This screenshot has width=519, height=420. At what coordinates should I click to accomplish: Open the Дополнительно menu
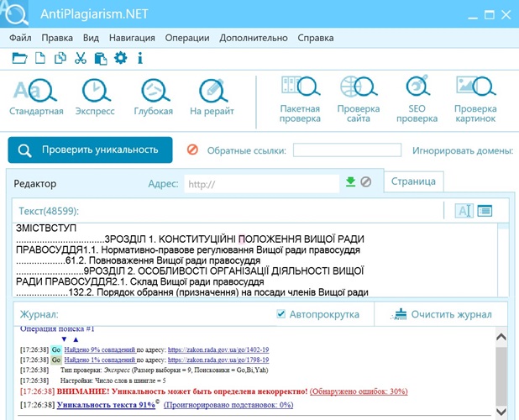(254, 38)
